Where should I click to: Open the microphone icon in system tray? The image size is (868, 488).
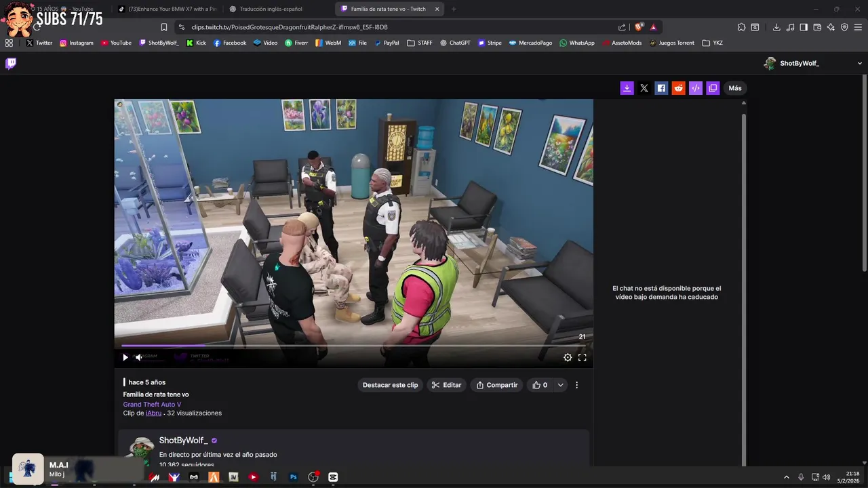tap(801, 477)
